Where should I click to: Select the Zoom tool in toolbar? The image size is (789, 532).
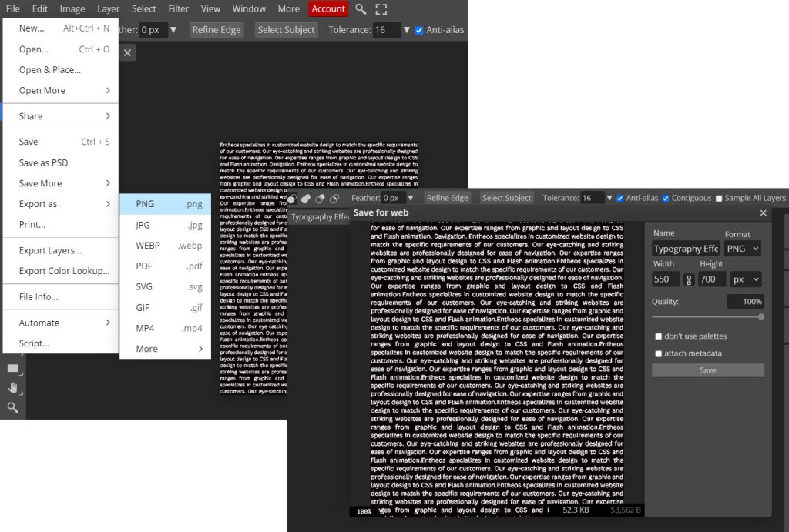click(13, 407)
